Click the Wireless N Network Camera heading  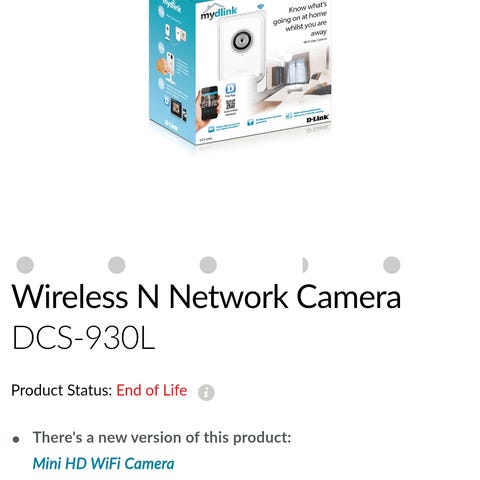point(206,297)
